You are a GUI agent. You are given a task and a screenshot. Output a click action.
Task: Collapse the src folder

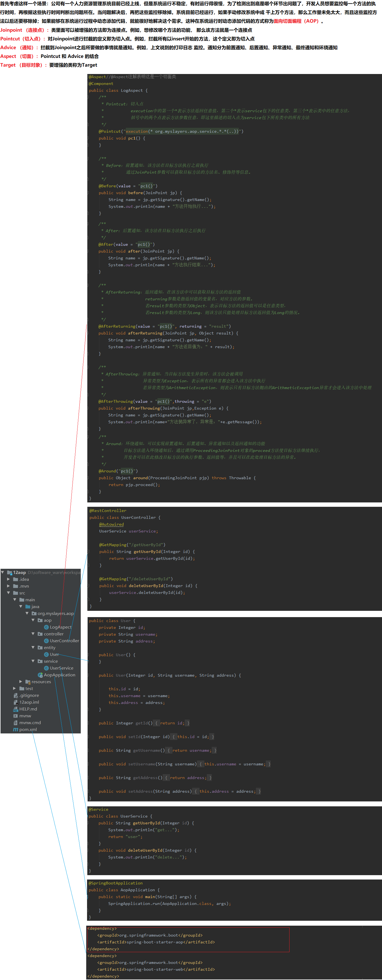coord(9,593)
